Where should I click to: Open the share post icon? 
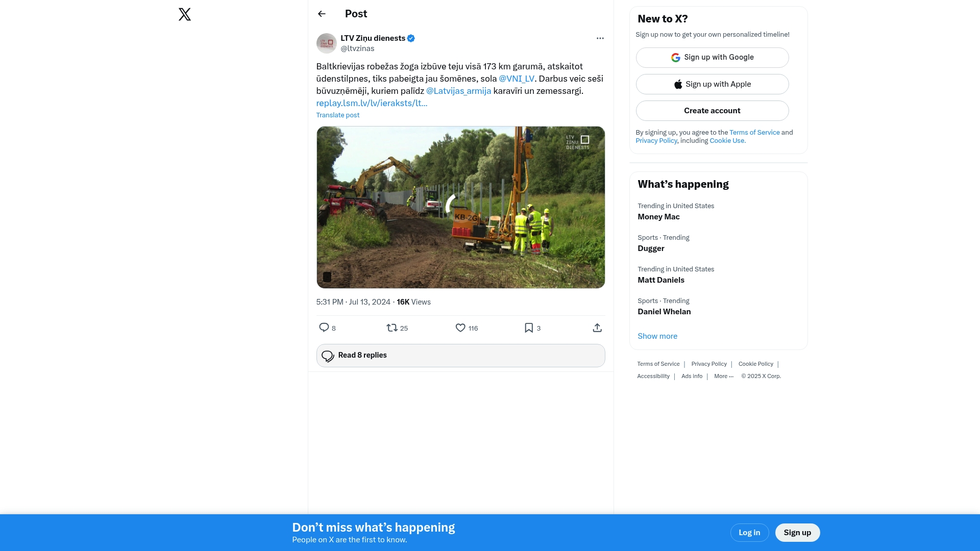point(597,328)
